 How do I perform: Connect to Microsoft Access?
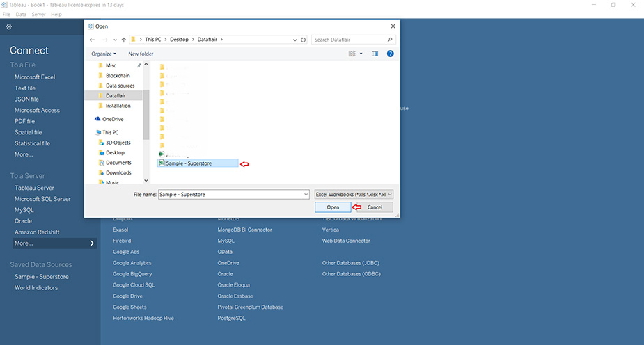tap(37, 111)
